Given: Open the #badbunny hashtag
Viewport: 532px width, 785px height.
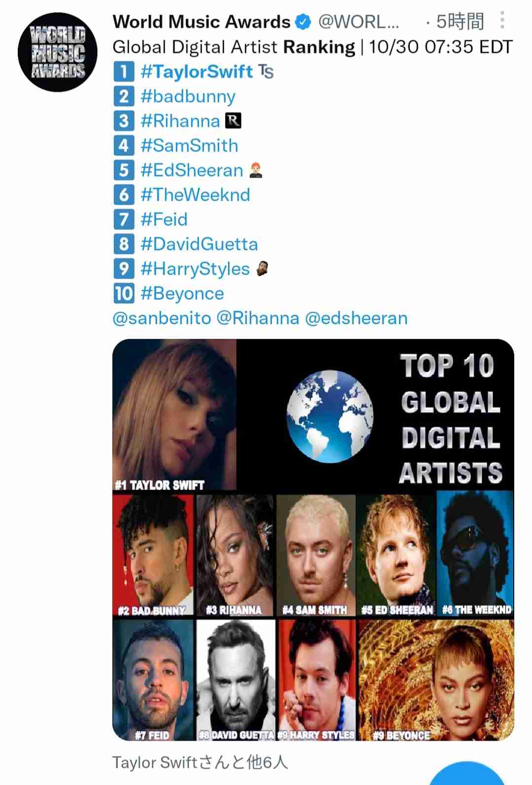Looking at the screenshot, I should [188, 96].
